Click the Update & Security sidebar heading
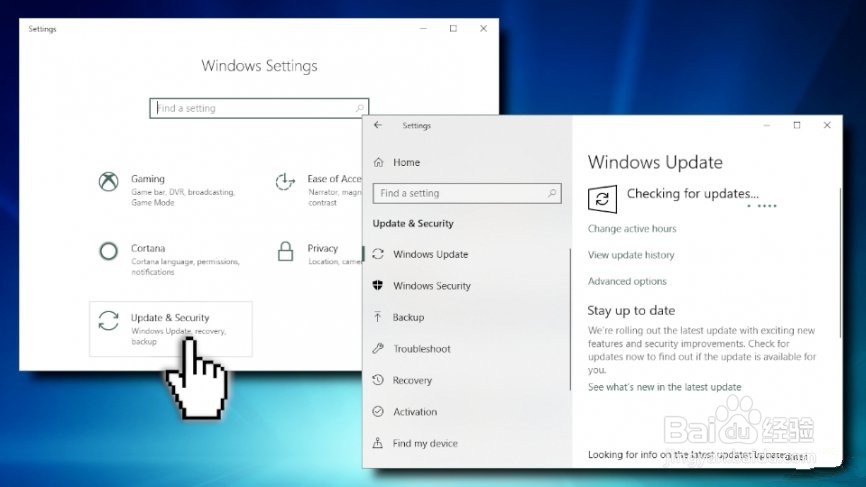Image resolution: width=866 pixels, height=487 pixels. pyautogui.click(x=413, y=224)
